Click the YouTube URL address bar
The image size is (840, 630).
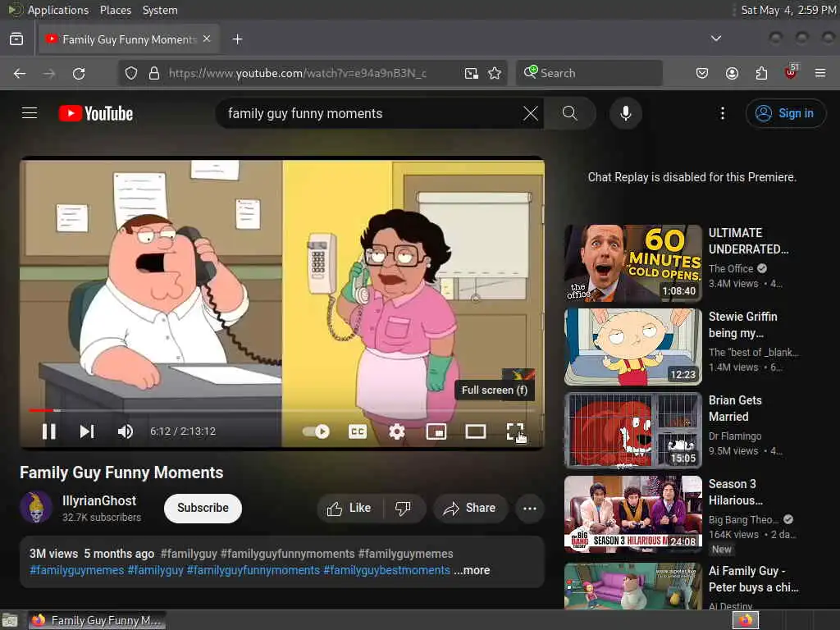click(x=297, y=73)
